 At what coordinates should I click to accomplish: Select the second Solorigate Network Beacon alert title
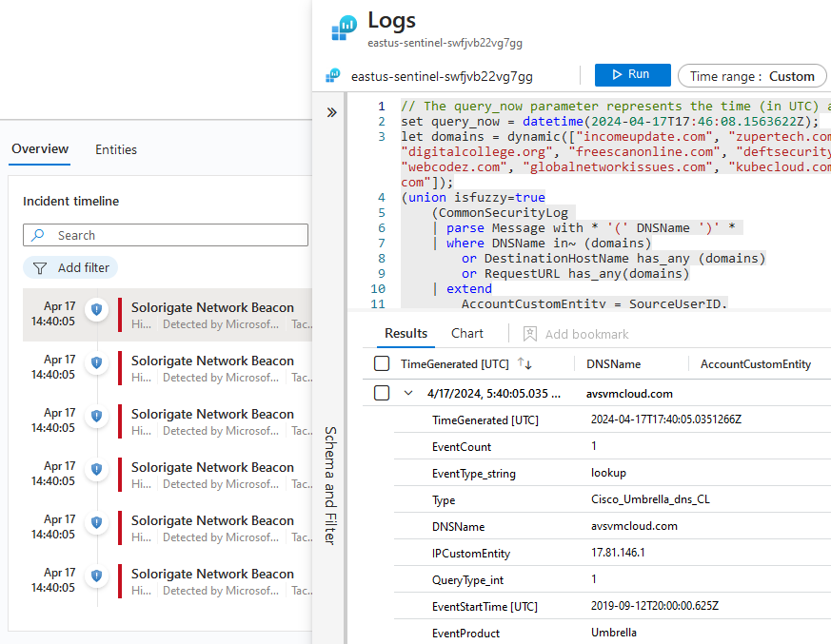(x=212, y=361)
